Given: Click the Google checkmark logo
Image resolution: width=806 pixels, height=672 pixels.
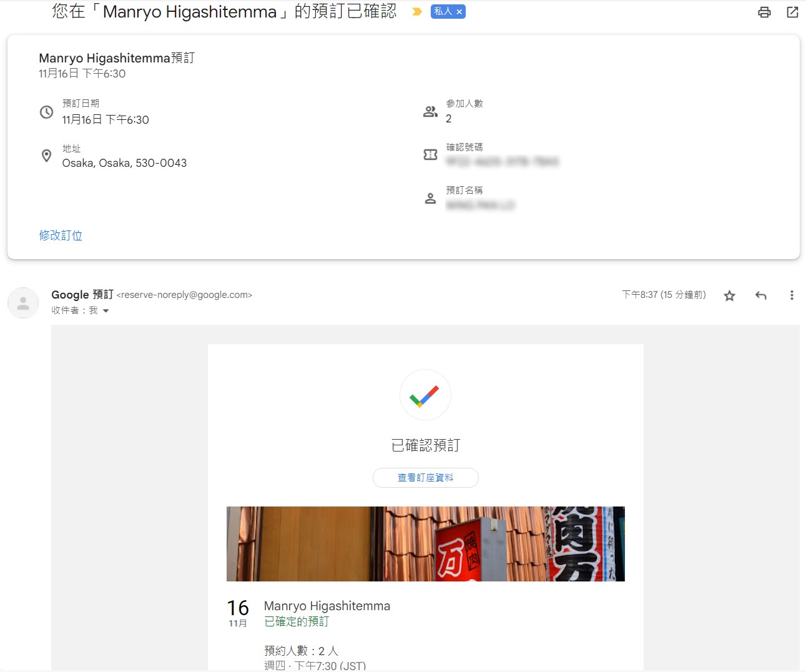Looking at the screenshot, I should [x=425, y=395].
